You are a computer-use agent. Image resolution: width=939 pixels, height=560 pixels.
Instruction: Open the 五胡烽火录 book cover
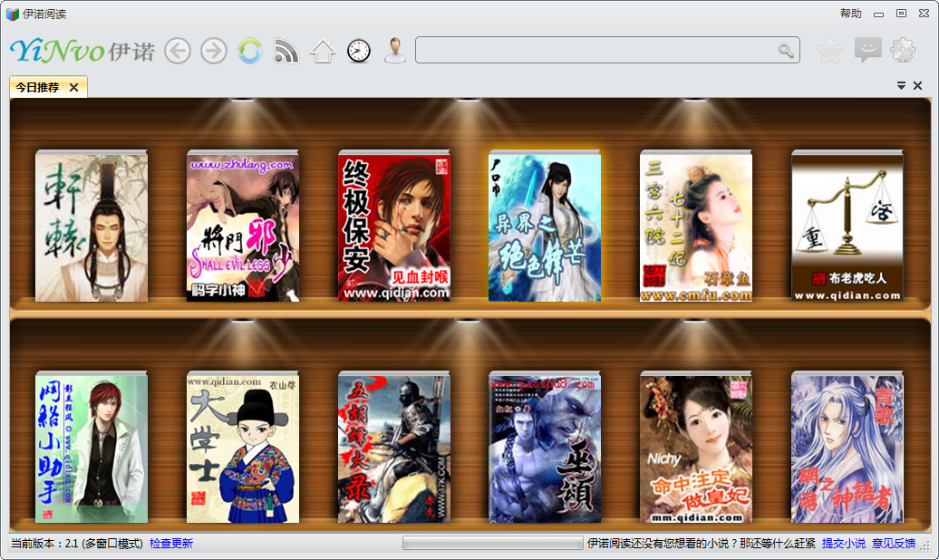pos(394,448)
